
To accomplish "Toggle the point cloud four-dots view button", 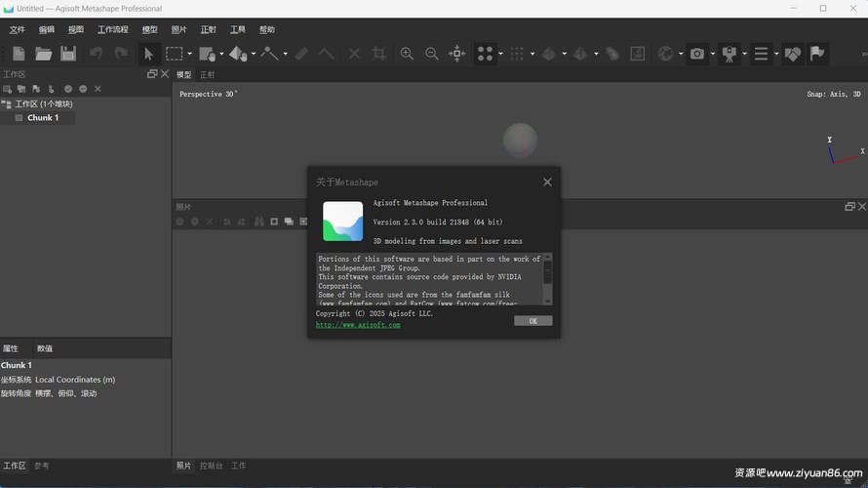I will click(x=485, y=54).
